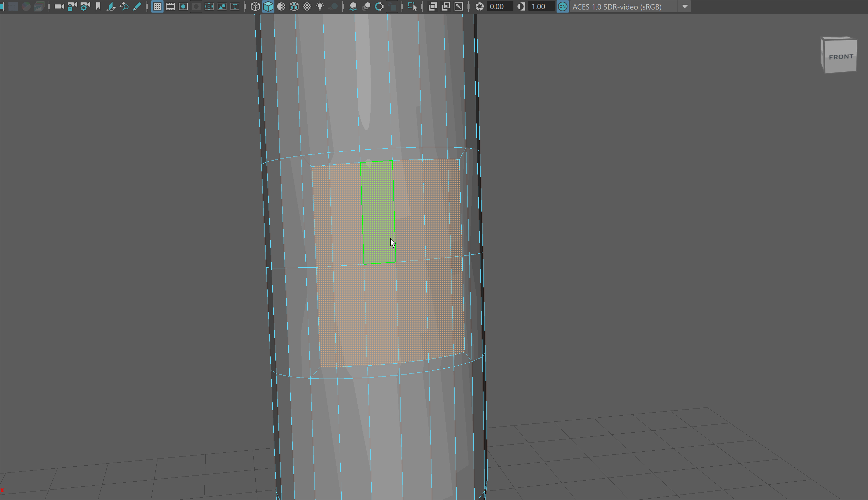868x500 pixels.
Task: Open Camera Attributes gear icon
Action: click(x=85, y=6)
